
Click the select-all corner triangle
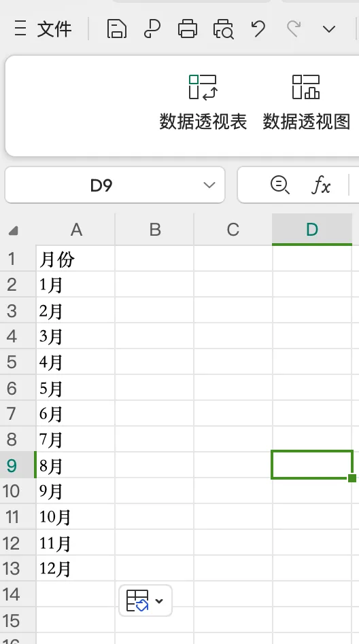point(13,231)
